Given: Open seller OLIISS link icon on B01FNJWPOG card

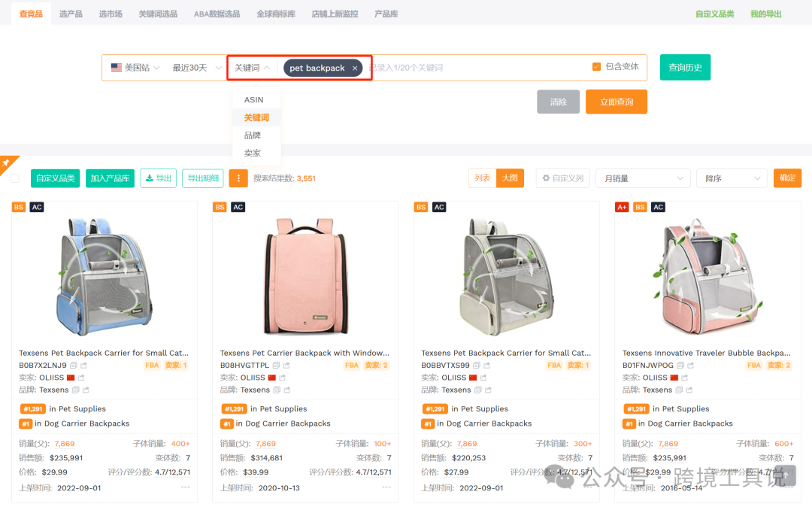Looking at the screenshot, I should [x=685, y=378].
